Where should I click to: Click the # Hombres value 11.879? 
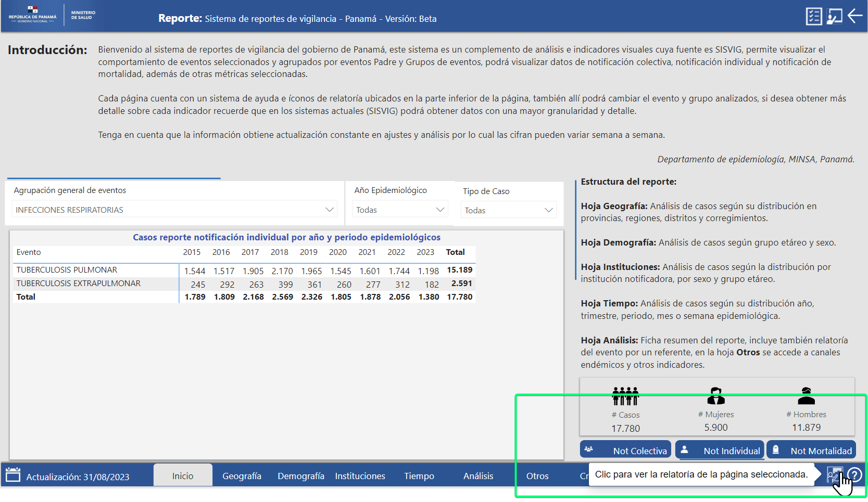[806, 427]
